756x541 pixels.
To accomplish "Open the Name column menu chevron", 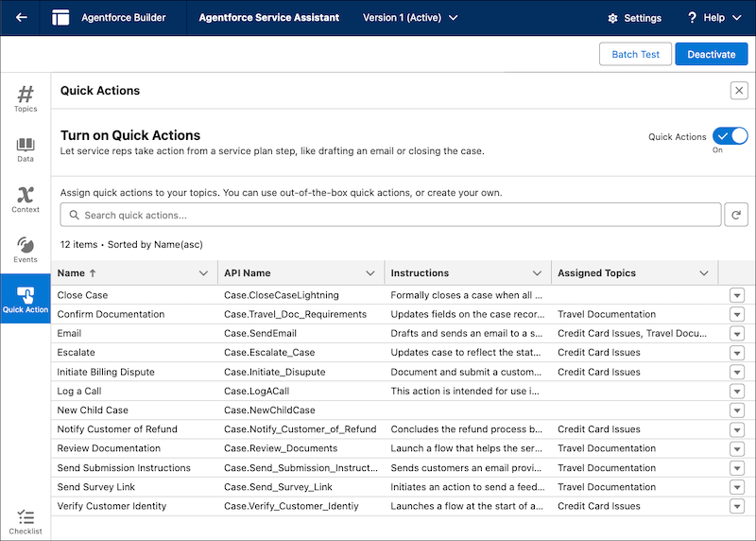I will 203,273.
